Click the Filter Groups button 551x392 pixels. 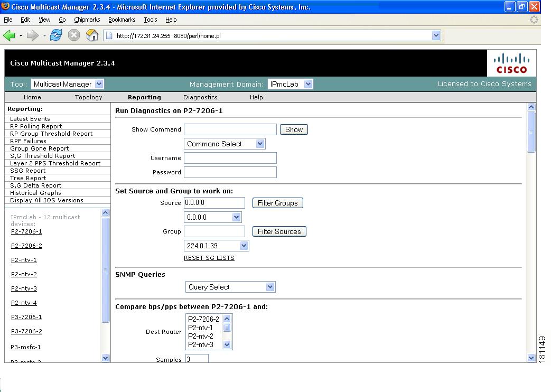coord(277,203)
